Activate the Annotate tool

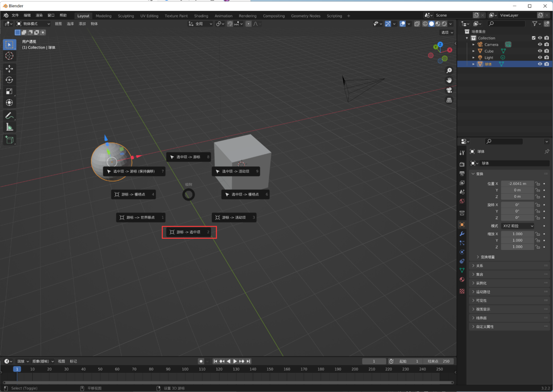(x=9, y=116)
